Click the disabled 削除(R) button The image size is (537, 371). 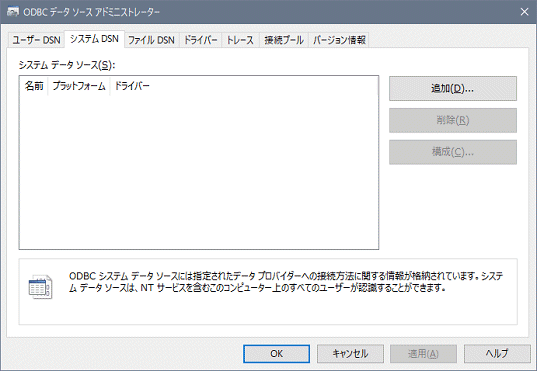click(453, 120)
